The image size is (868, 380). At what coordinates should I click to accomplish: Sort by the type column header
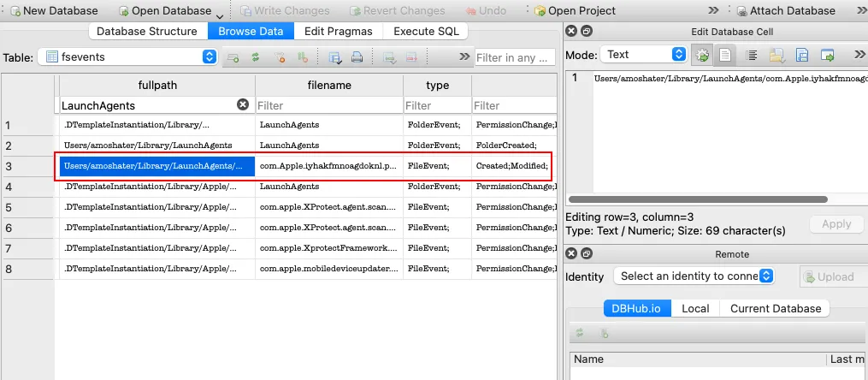tap(437, 86)
